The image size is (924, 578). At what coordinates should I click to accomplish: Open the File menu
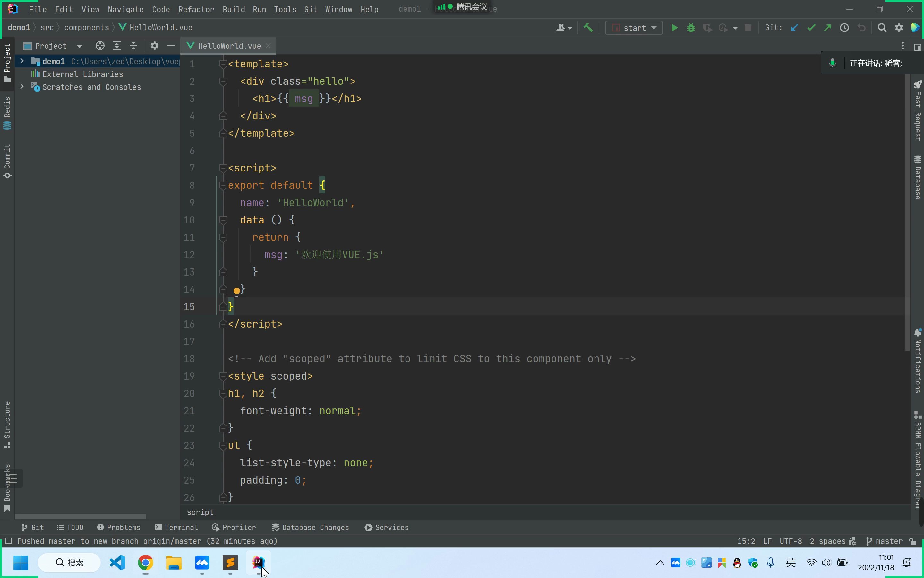pos(38,9)
